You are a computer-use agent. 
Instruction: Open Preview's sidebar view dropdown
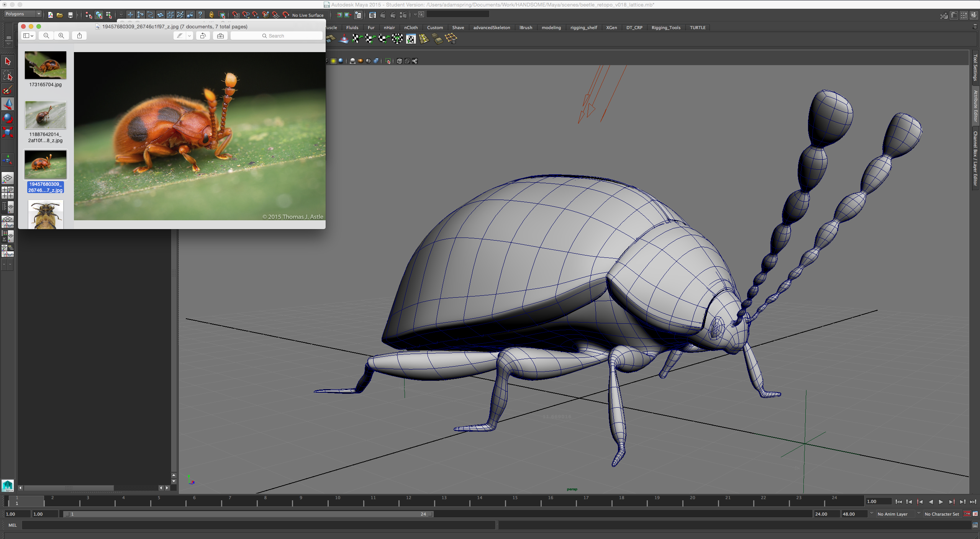coord(28,36)
